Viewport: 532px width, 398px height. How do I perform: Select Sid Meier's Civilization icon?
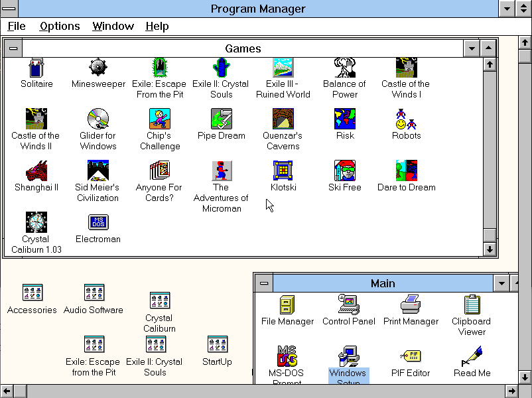pyautogui.click(x=98, y=170)
